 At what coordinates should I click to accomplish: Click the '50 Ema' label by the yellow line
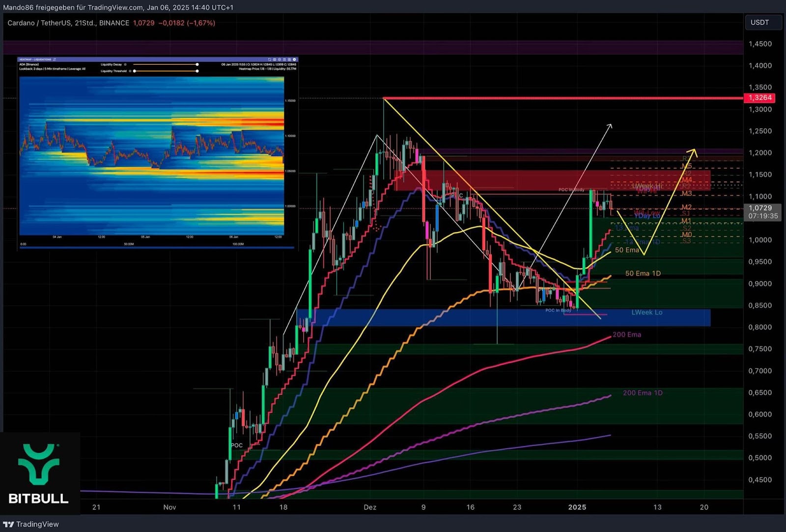627,250
